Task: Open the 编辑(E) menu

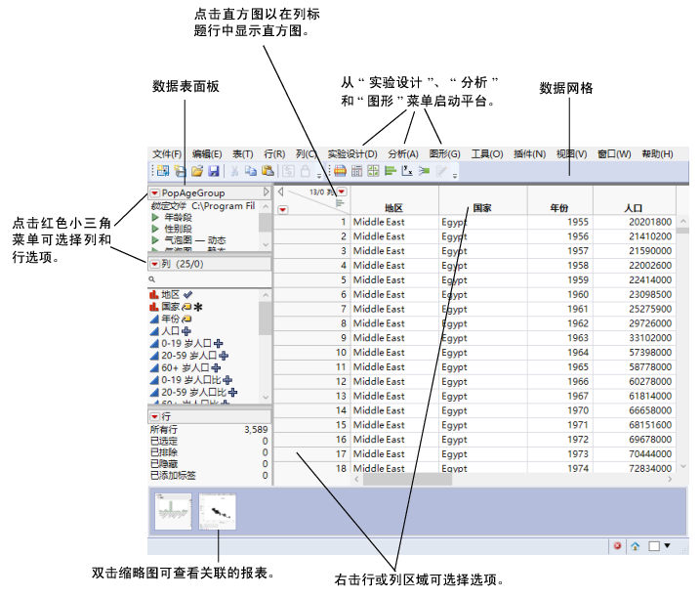Action: click(207, 154)
